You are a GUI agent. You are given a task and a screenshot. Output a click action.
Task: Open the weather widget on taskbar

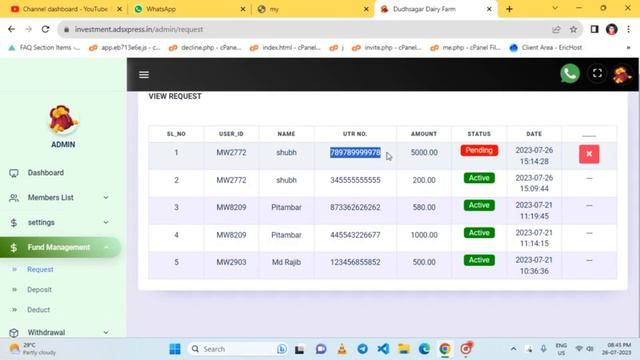click(32, 349)
